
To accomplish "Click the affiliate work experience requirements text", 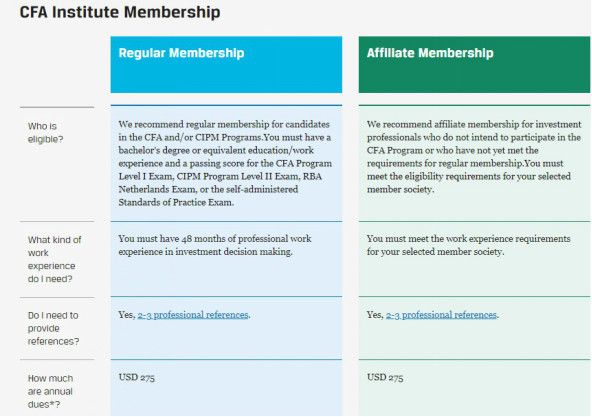I will pos(469,245).
